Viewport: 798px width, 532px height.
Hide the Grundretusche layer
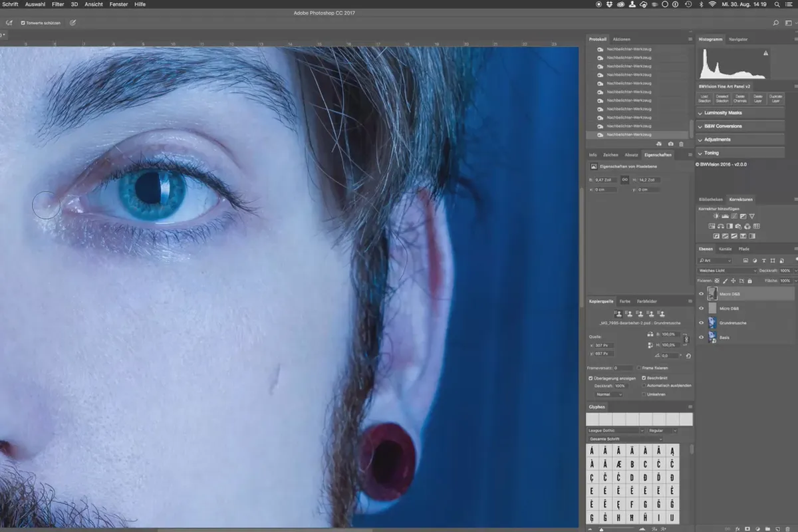[701, 323]
